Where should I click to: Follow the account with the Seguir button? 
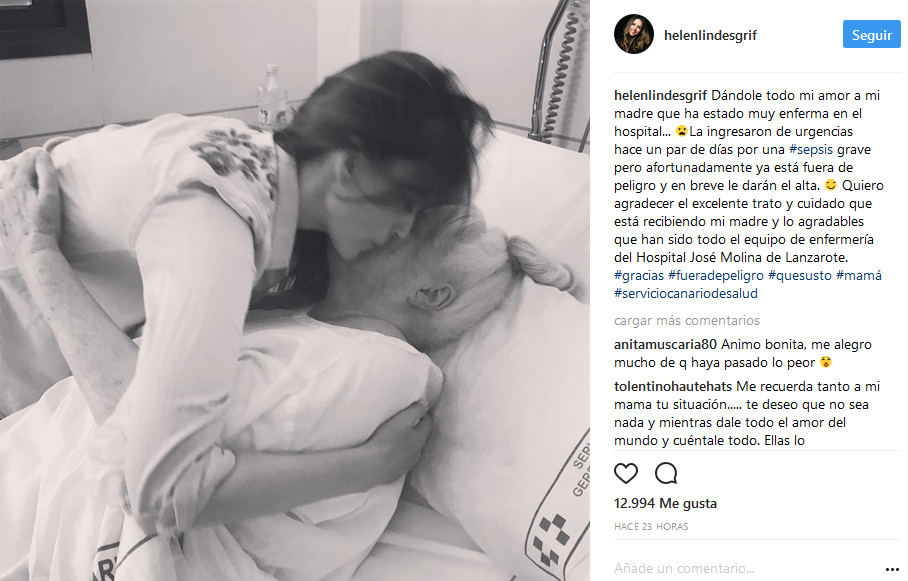(x=872, y=35)
